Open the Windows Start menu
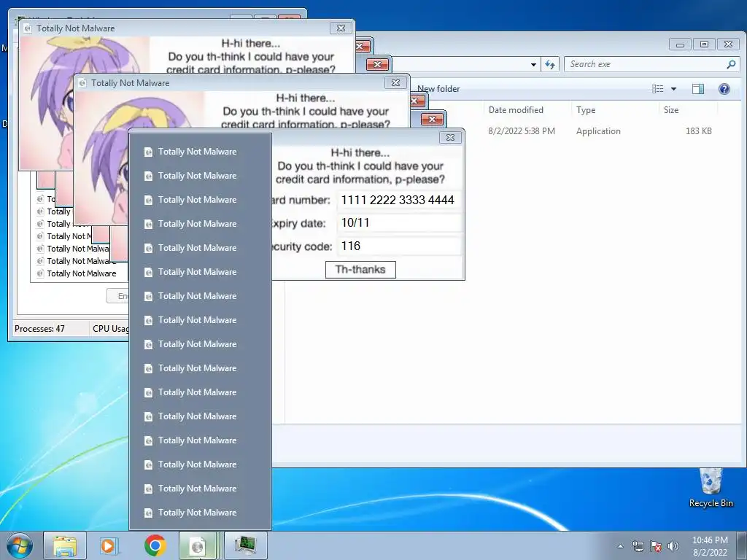 tap(20, 545)
